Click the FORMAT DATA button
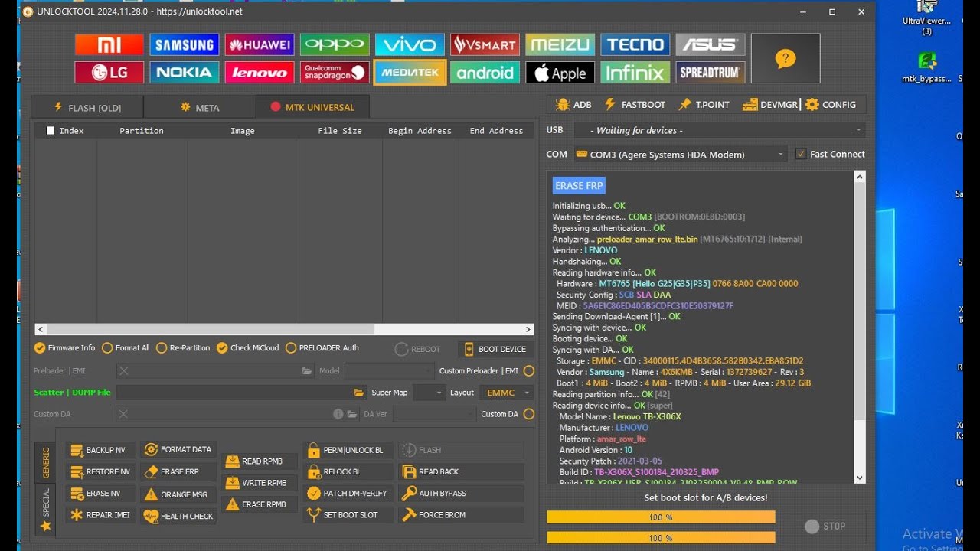 point(178,450)
